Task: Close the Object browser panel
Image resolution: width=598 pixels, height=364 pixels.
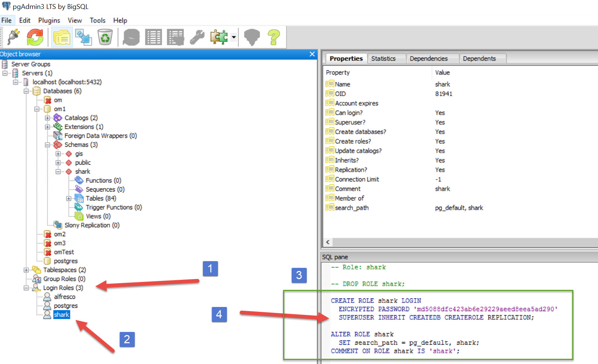Action: pos(312,54)
